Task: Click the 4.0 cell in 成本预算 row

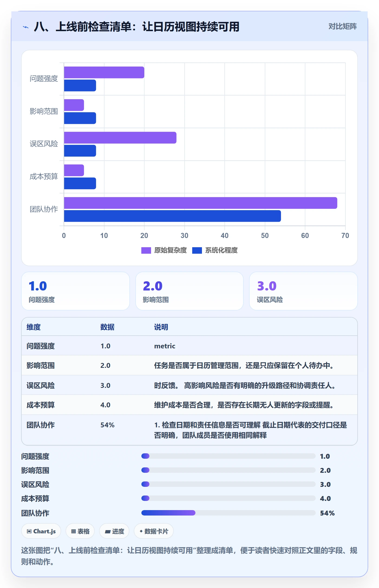Action: (105, 405)
